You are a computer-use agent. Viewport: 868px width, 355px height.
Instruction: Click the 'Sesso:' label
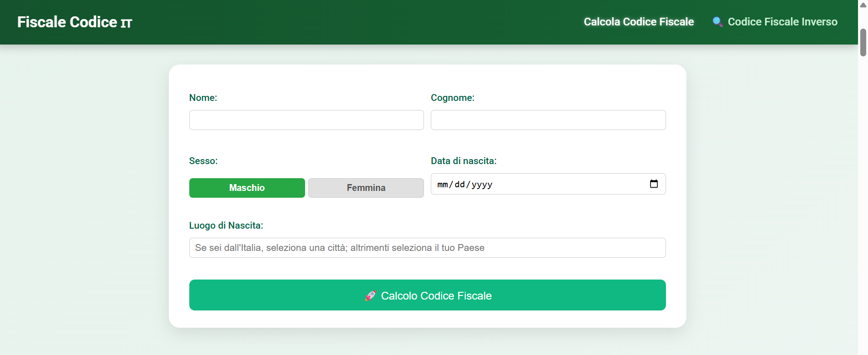coord(203,161)
